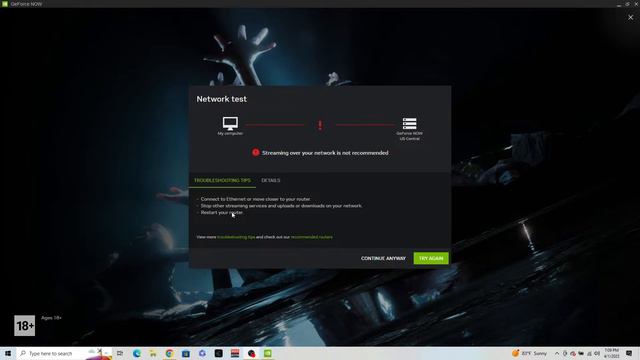Screen dimensions: 640x360
Task: Open the troubleshooting tips link
Action: (236, 237)
